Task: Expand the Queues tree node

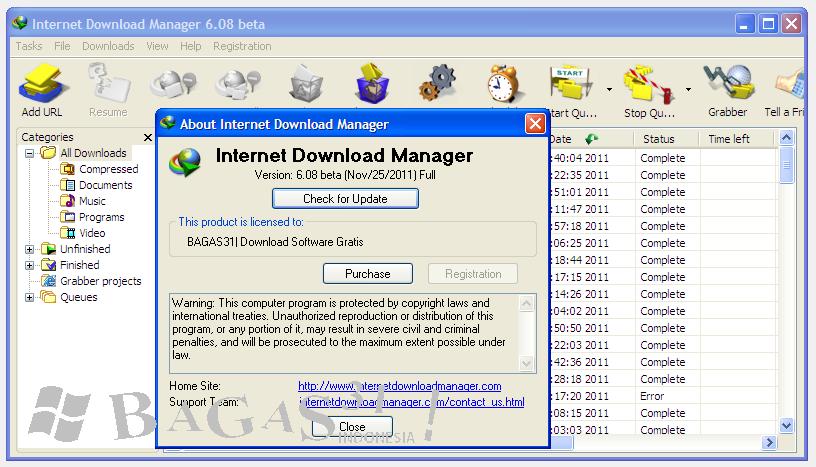Action: click(30, 297)
